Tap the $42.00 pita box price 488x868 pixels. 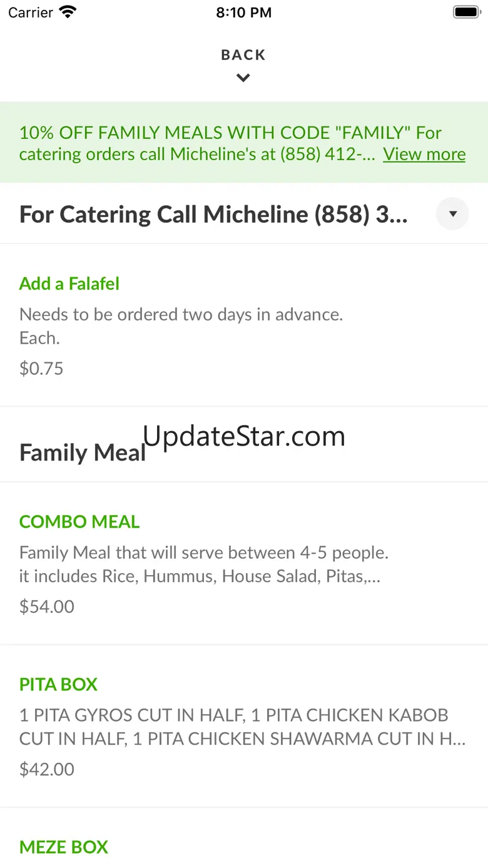[47, 768]
